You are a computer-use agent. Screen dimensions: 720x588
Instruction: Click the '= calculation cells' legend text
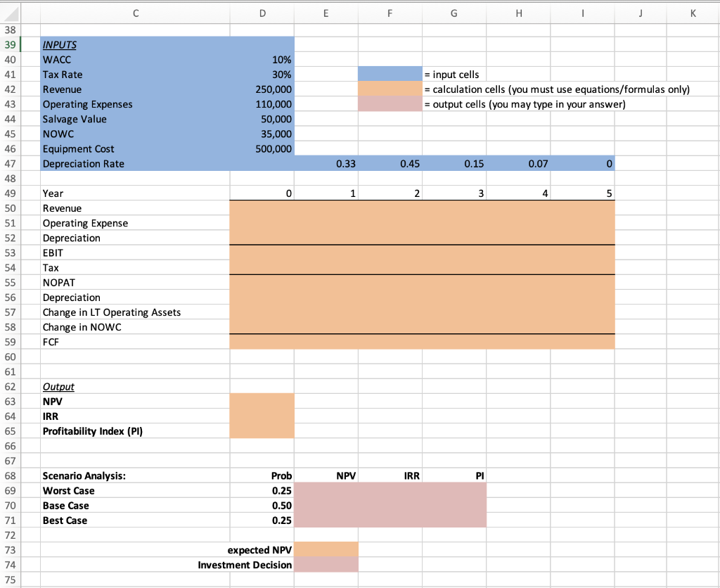tap(557, 89)
